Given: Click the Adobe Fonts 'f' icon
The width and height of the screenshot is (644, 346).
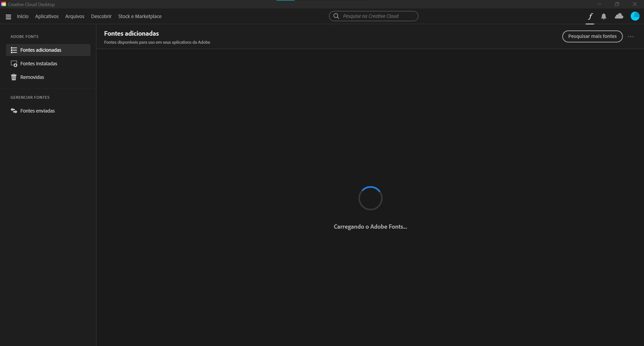Looking at the screenshot, I should pos(590,16).
